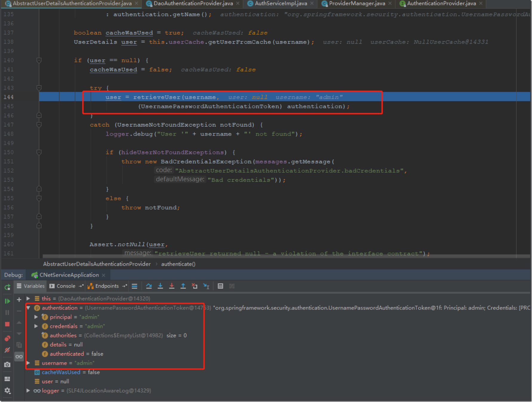Show execution point icon
Screen dimensions: 532x402
(x=135, y=286)
